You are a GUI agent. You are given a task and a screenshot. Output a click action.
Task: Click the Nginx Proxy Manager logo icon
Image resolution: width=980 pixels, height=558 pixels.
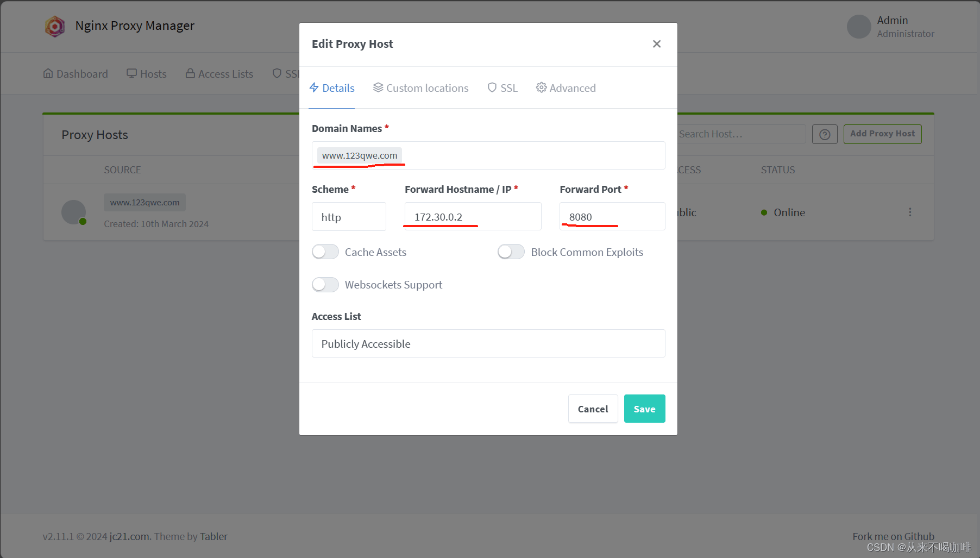pyautogui.click(x=55, y=26)
